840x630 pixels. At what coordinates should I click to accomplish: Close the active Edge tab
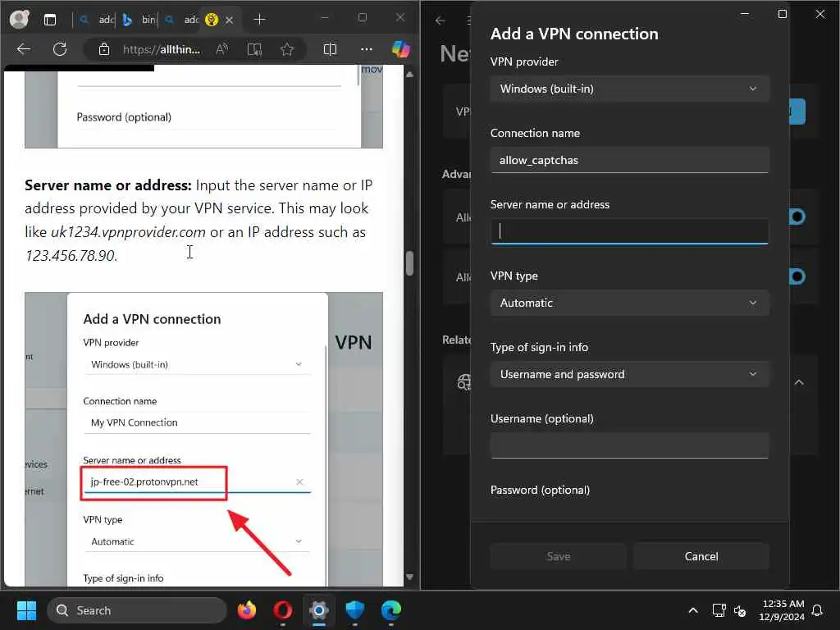pyautogui.click(x=230, y=20)
